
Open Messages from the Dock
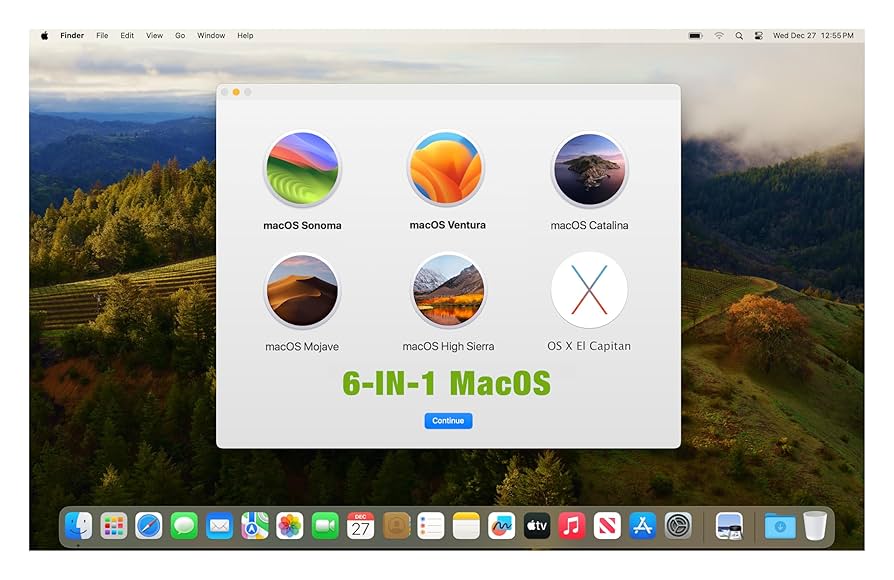184,525
